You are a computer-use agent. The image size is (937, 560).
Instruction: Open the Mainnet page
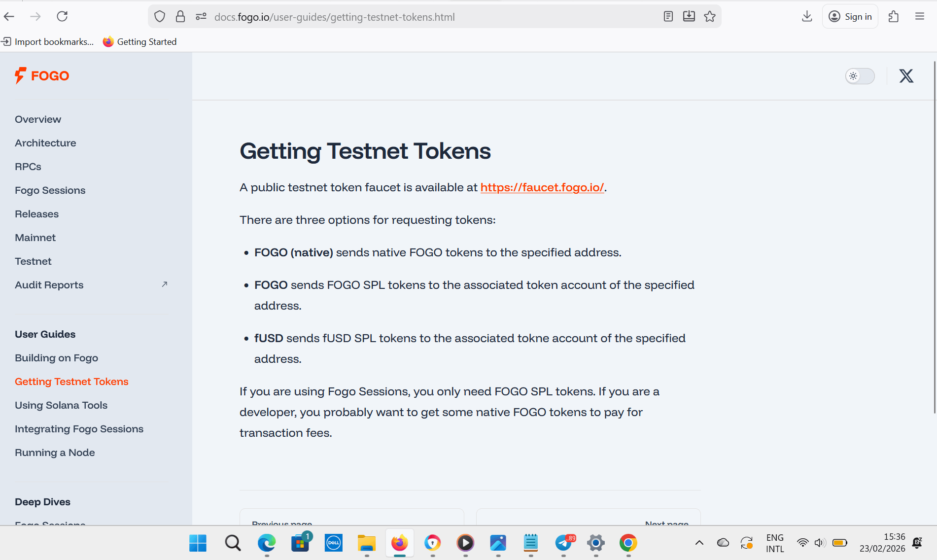[35, 238]
